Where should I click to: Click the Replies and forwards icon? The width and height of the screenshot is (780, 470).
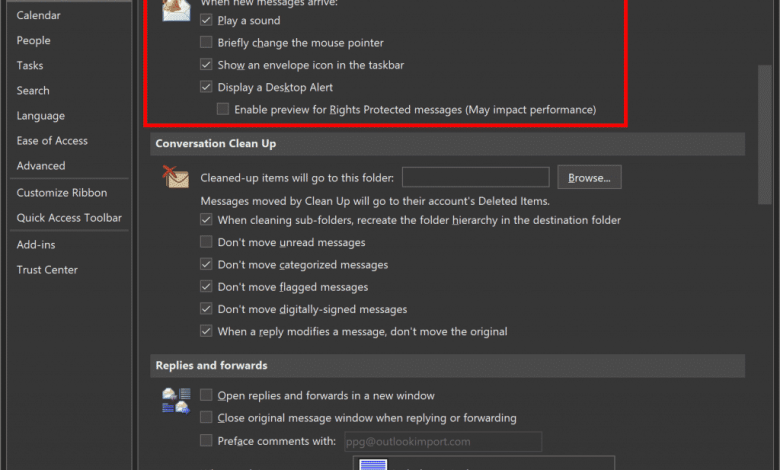click(x=176, y=401)
